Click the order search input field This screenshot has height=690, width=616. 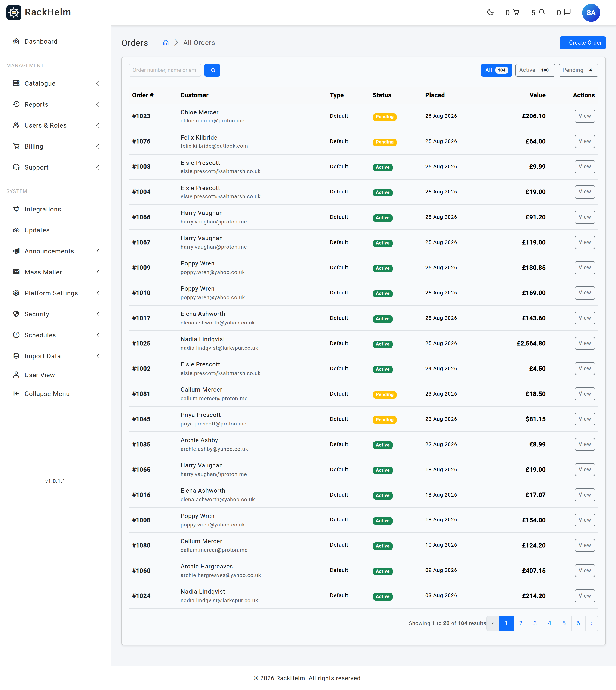point(165,70)
